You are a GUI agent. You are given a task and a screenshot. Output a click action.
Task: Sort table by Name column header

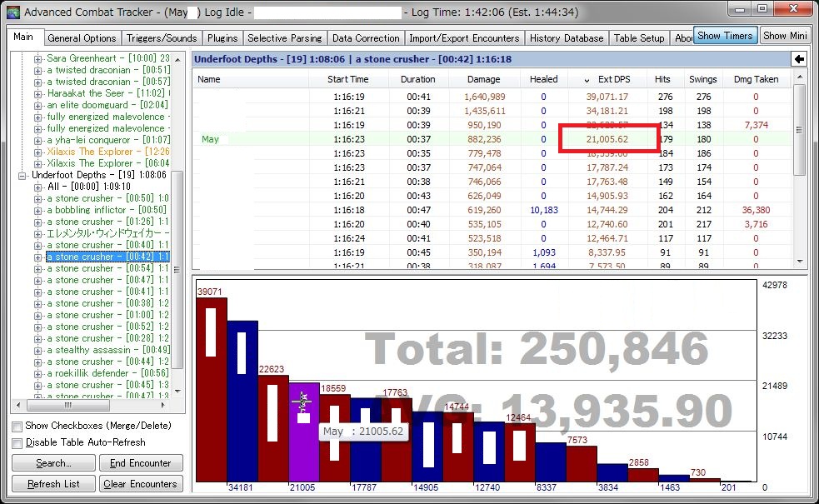(x=251, y=79)
